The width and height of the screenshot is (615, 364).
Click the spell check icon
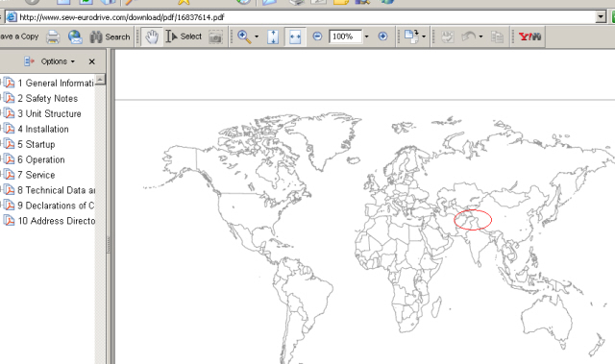(447, 36)
